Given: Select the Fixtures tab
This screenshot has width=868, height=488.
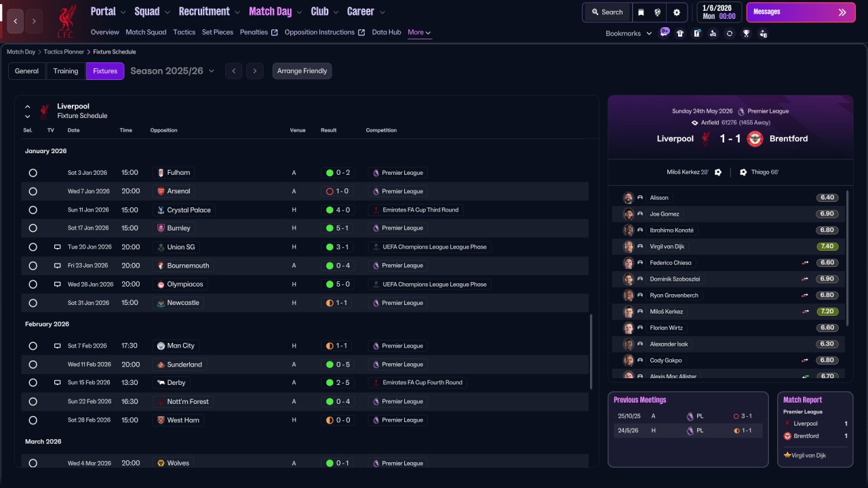Looking at the screenshot, I should (x=105, y=71).
